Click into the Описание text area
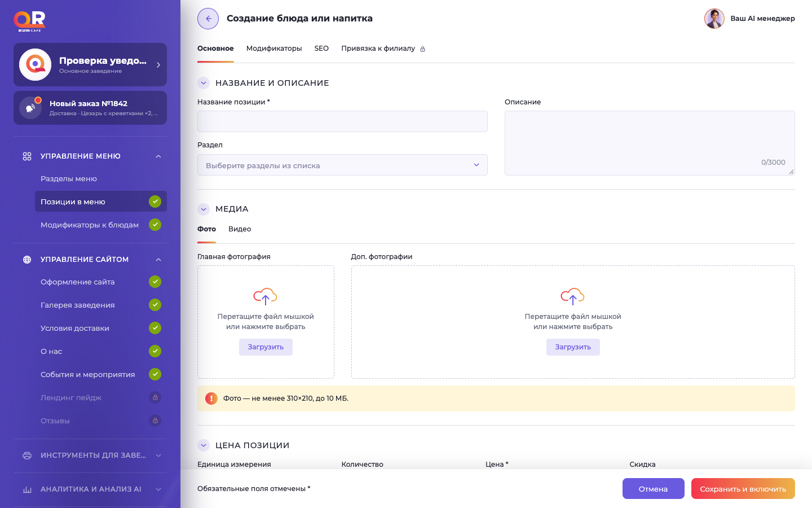 point(650,143)
